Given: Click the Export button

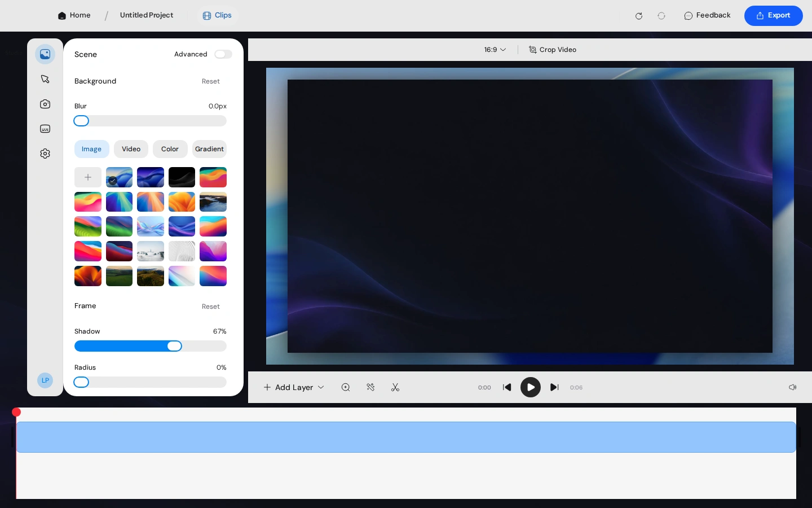Looking at the screenshot, I should (x=774, y=16).
